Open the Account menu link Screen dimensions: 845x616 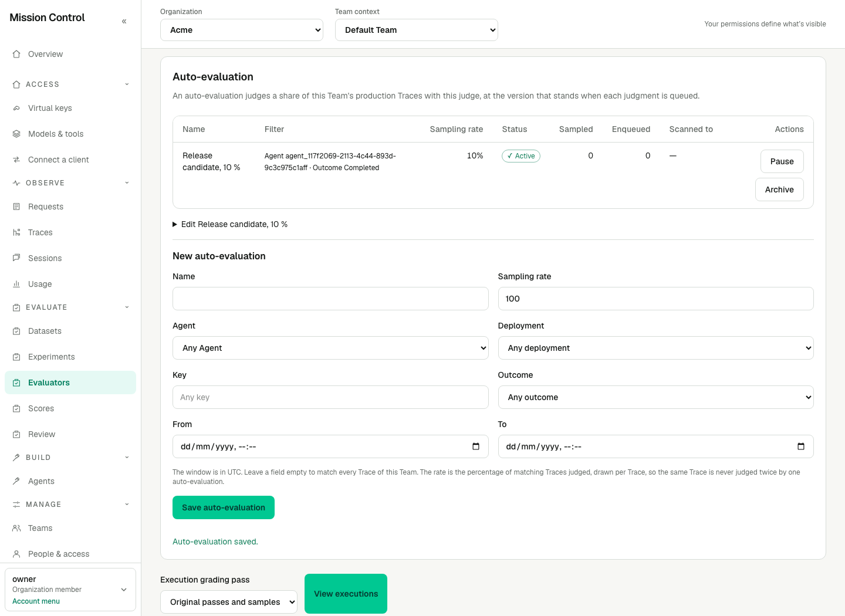coord(36,601)
